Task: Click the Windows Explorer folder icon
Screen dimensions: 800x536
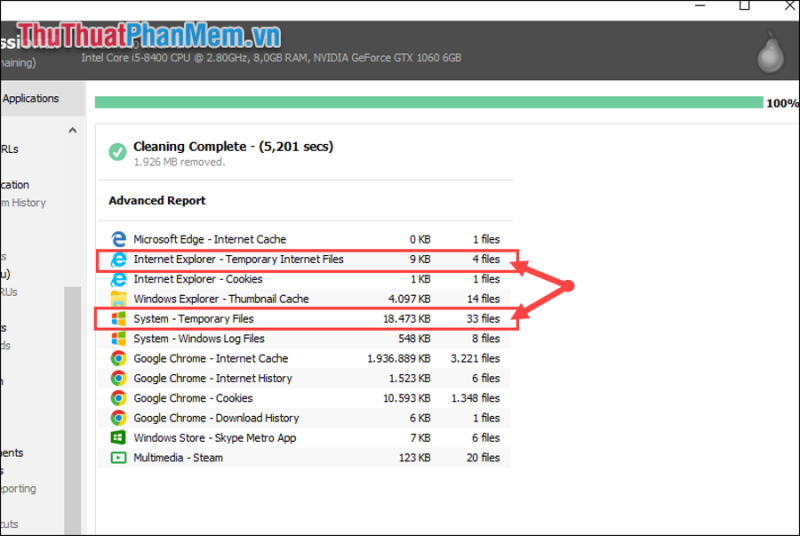Action: pyautogui.click(x=118, y=299)
